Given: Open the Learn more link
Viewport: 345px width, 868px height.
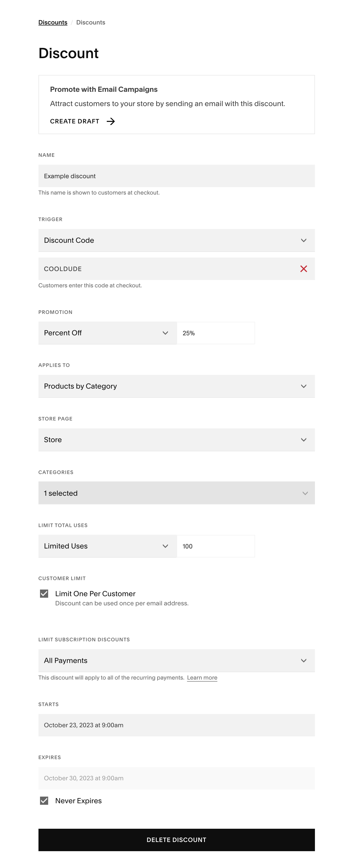Looking at the screenshot, I should pyautogui.click(x=202, y=678).
